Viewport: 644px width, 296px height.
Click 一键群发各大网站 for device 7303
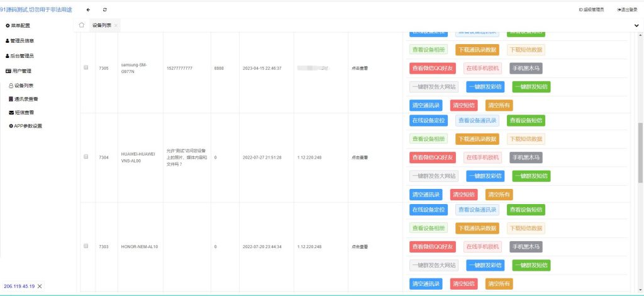434,265
